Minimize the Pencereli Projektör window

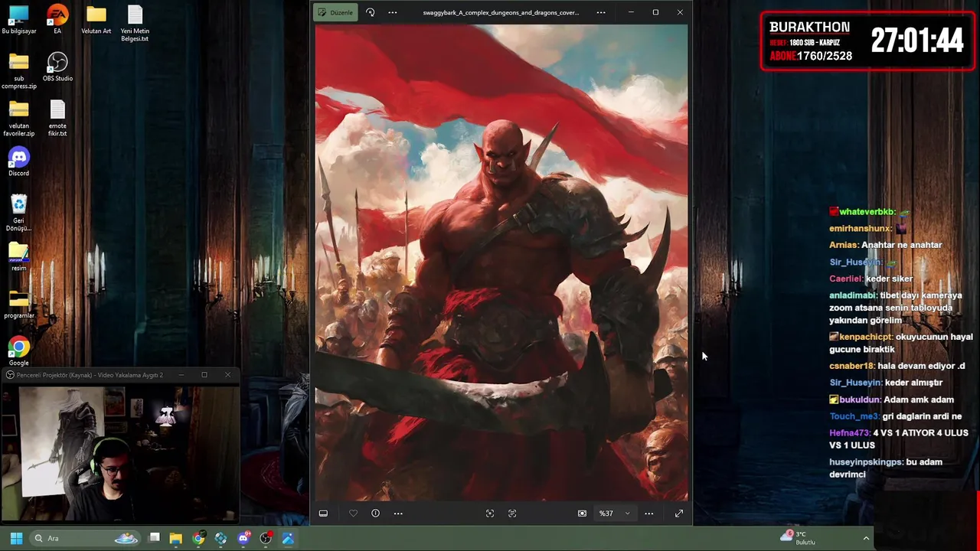(181, 375)
